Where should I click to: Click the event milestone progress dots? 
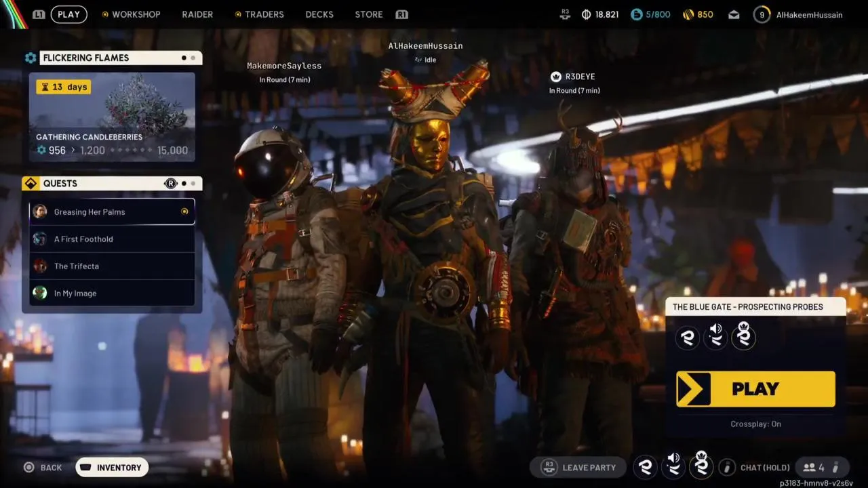click(131, 150)
